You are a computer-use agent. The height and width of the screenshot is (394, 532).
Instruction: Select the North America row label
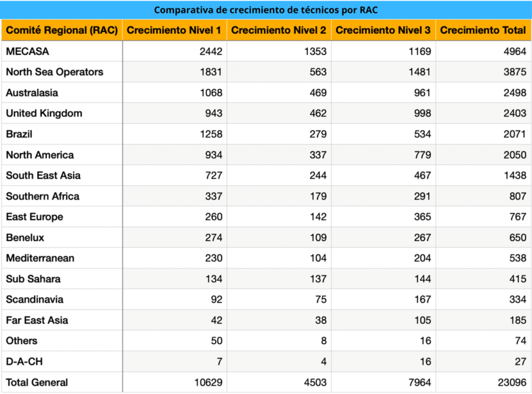pos(40,155)
